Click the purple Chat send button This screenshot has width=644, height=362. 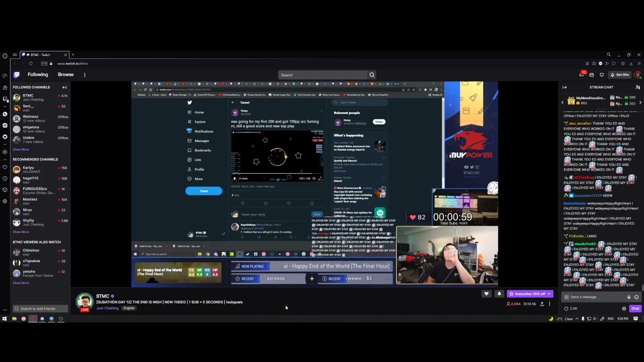pos(635,309)
